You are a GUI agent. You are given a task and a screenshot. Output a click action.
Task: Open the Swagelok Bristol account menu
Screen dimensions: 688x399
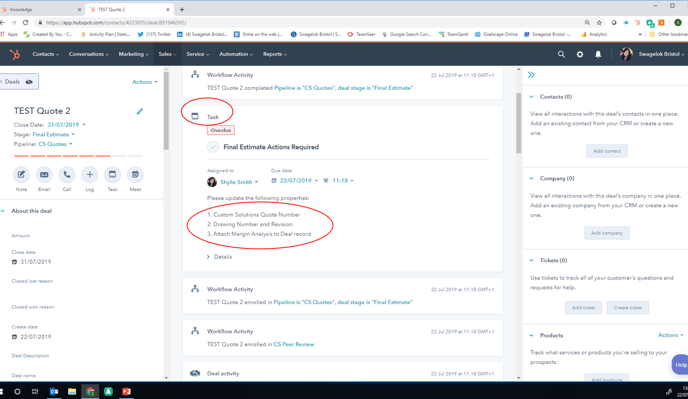pyautogui.click(x=661, y=54)
